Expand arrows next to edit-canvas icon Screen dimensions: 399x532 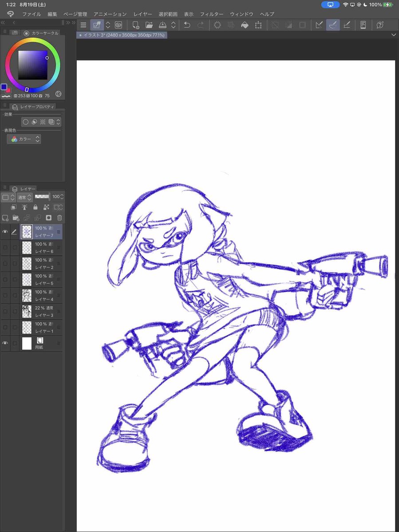coord(107,25)
